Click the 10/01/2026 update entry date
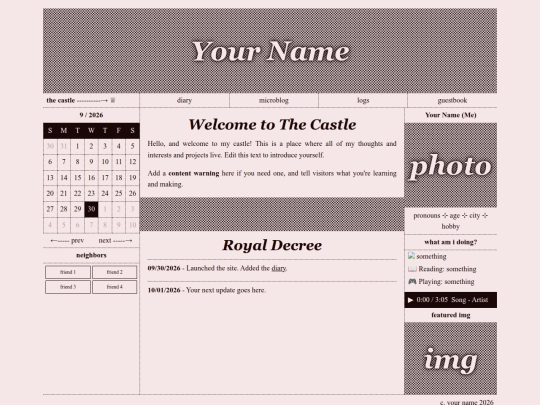This screenshot has height=405, width=540. click(x=164, y=290)
